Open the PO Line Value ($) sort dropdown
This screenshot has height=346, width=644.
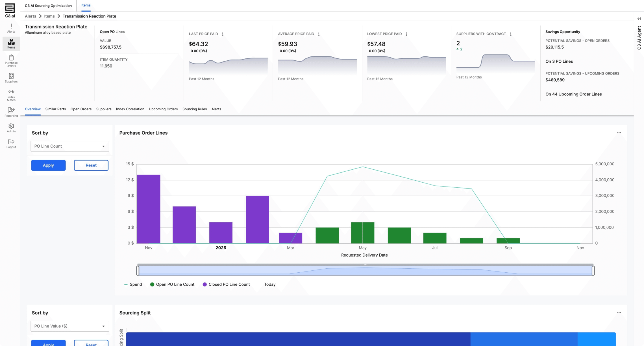(x=70, y=326)
